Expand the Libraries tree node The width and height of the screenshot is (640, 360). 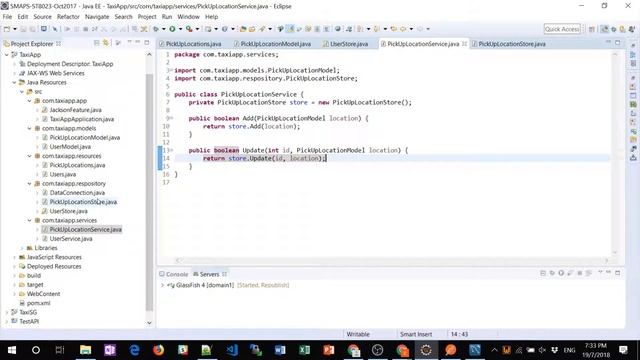(22, 248)
